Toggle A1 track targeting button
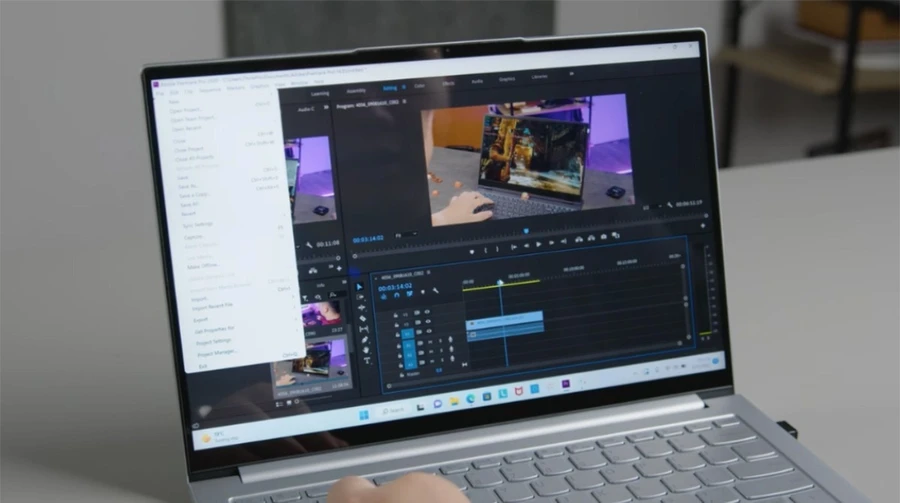The image size is (900, 503). (409, 345)
